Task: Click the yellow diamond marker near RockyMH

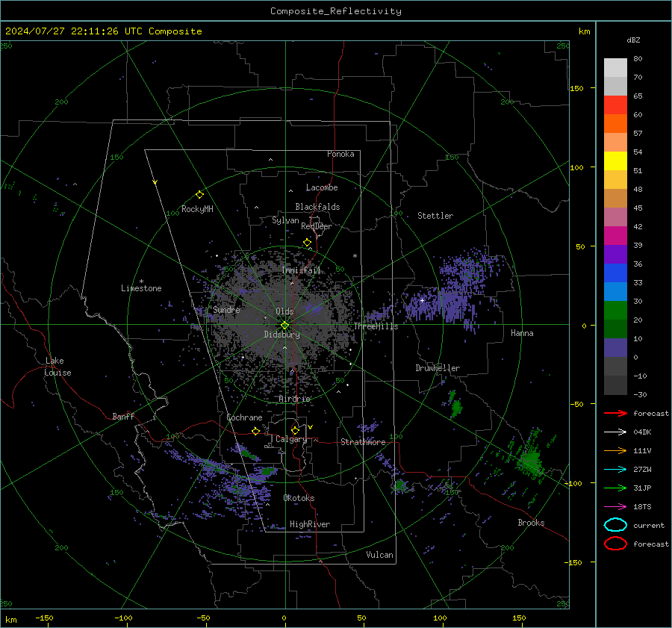Action: pos(199,195)
